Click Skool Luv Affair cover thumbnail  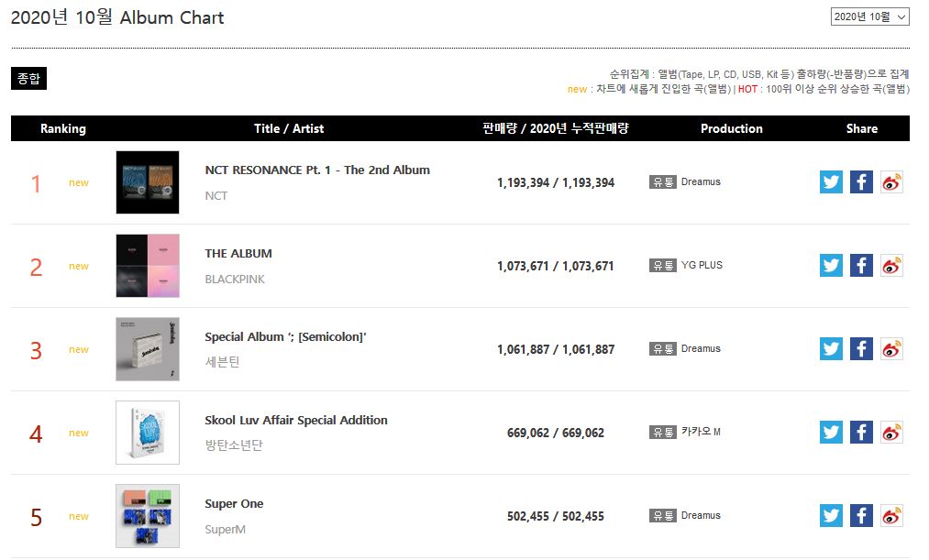[148, 433]
